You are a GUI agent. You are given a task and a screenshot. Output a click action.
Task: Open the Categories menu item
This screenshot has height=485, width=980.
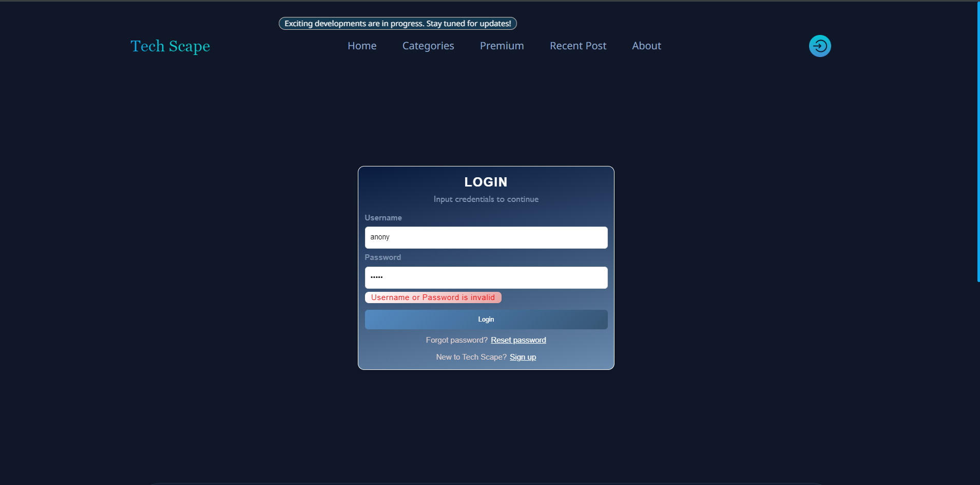(x=428, y=46)
